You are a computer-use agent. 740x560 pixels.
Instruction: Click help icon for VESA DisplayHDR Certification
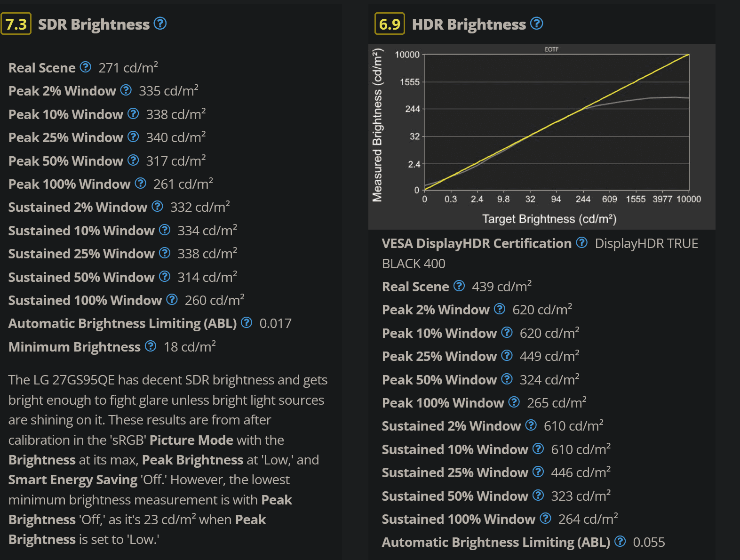582,242
